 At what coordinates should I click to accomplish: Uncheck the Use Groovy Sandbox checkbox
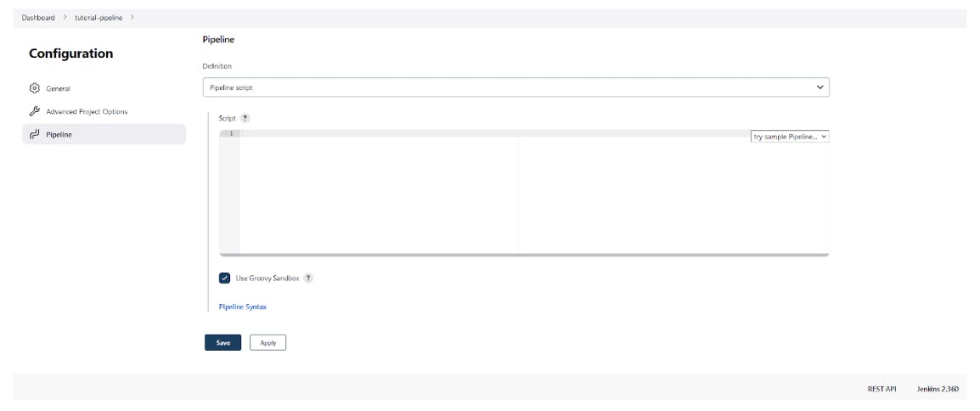click(x=224, y=278)
